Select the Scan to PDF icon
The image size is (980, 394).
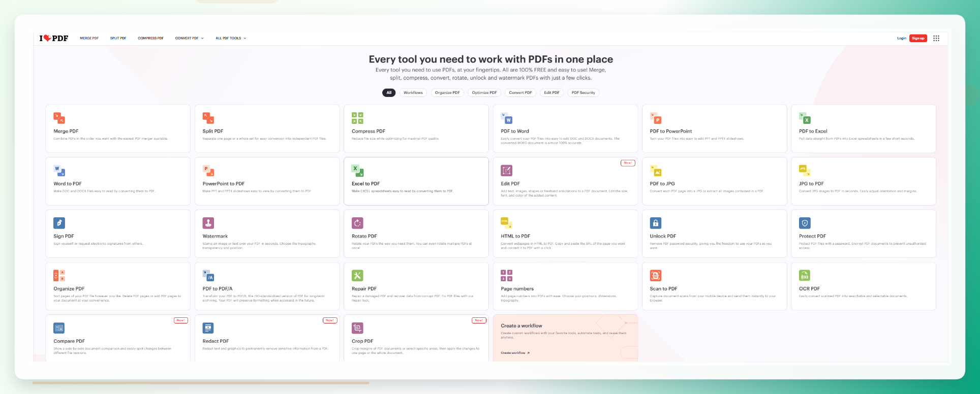[656, 275]
